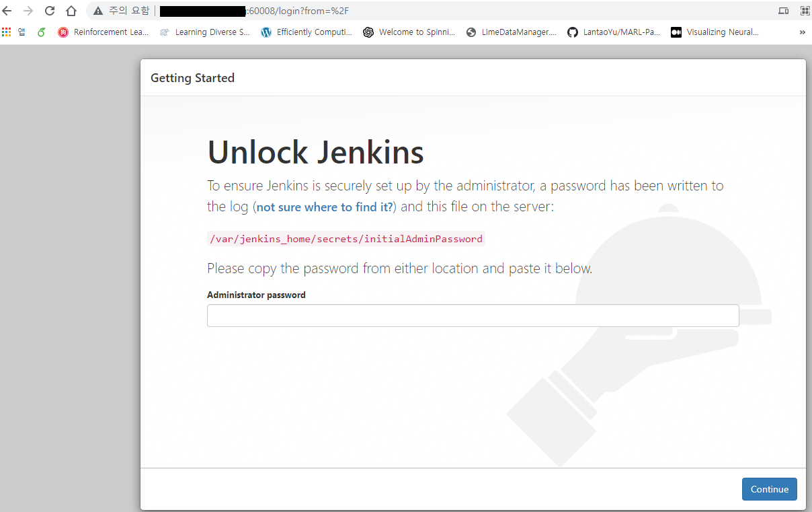Click the Continue button
Viewport: 812px width, 512px height.
(x=769, y=489)
